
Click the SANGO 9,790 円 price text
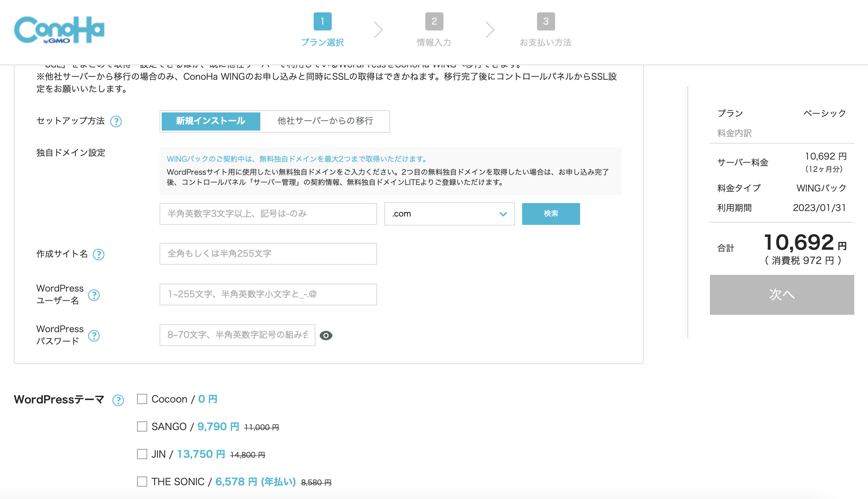(218, 426)
